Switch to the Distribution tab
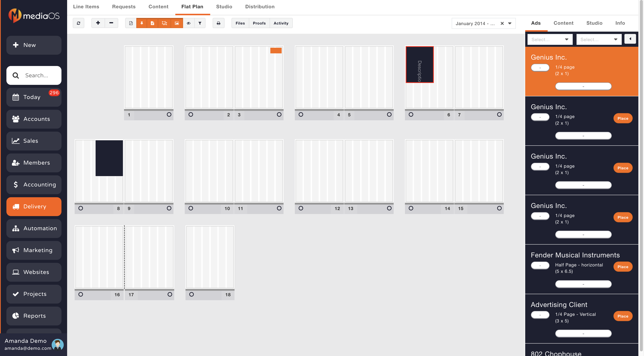Viewport: 644px width, 356px height. 260,7
